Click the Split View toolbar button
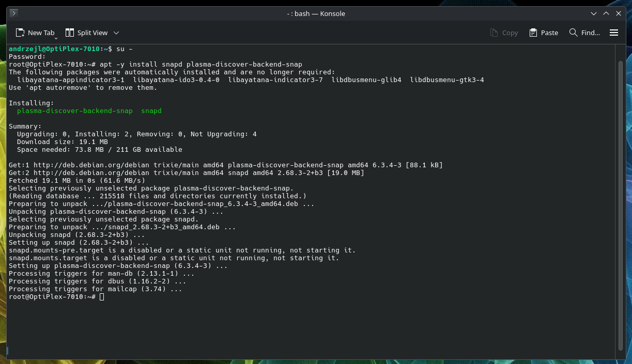Viewport: 632px width, 364px height. pos(86,33)
